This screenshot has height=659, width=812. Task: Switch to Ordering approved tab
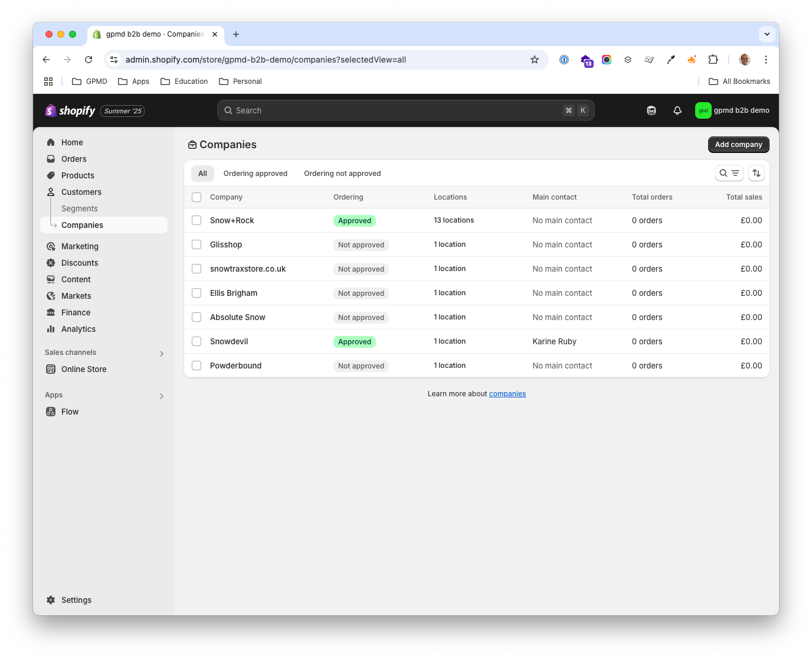256,174
